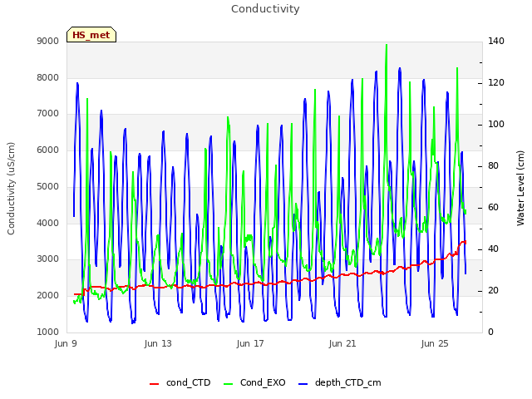This screenshot has height=399, width=532.
Task: Click the green Cond_EXO legend swatch
Action: coord(229,384)
